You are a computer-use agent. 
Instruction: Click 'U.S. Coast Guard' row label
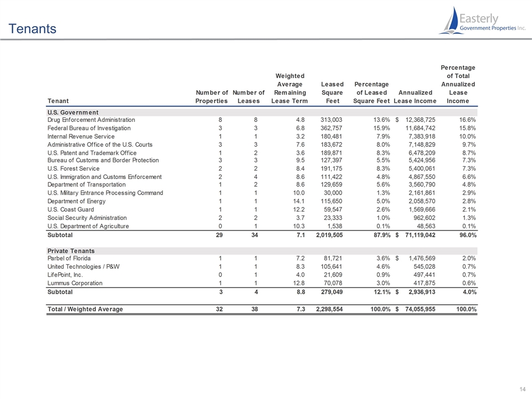point(71,209)
